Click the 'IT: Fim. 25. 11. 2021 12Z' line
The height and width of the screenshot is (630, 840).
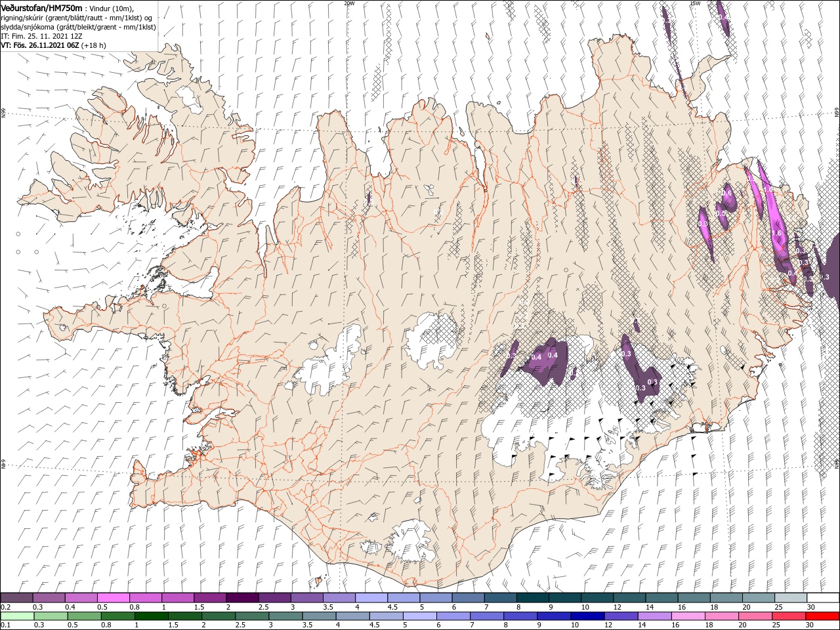point(41,36)
